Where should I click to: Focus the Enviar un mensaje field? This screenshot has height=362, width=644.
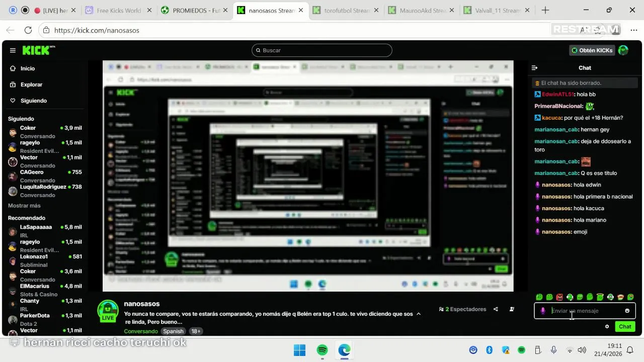584,311
